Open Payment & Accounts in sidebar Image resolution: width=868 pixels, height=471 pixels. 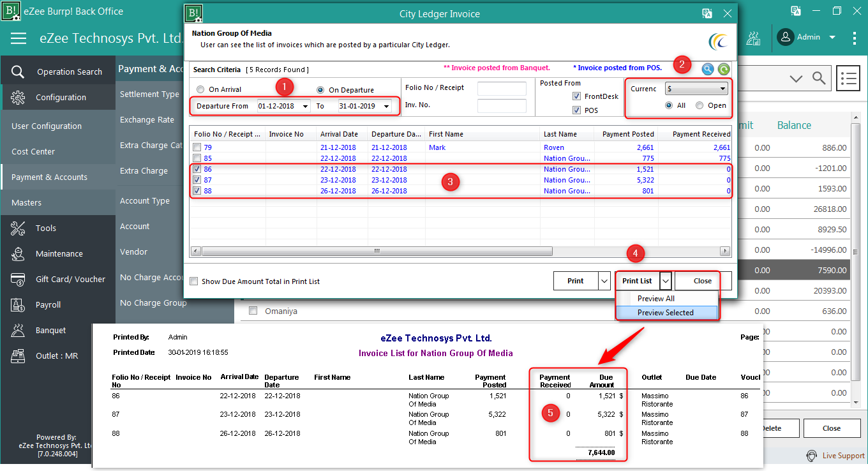click(49, 177)
